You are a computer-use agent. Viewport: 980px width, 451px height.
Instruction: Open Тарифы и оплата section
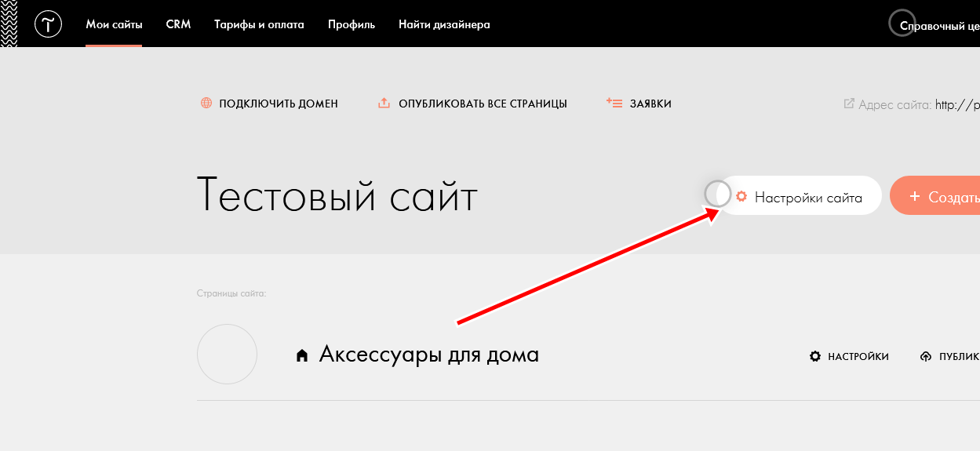point(259,24)
